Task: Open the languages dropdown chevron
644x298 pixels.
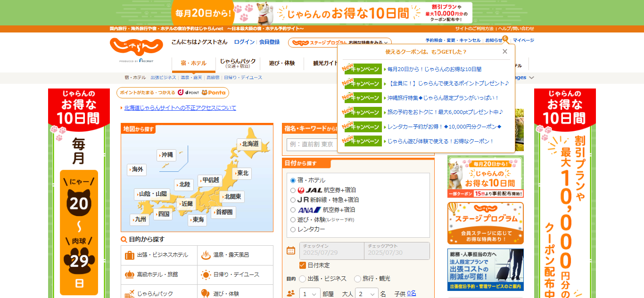Action: pos(531,78)
